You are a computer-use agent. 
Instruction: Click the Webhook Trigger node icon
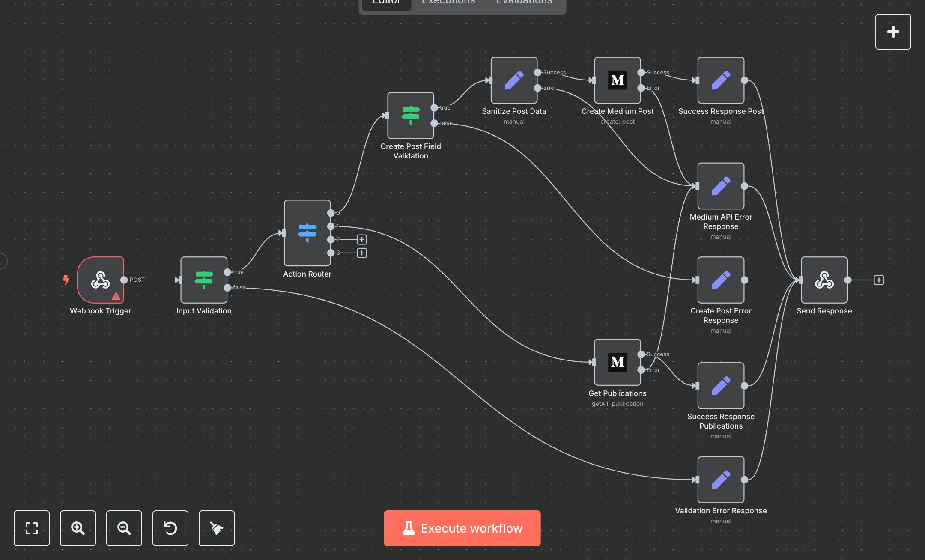pos(101,280)
